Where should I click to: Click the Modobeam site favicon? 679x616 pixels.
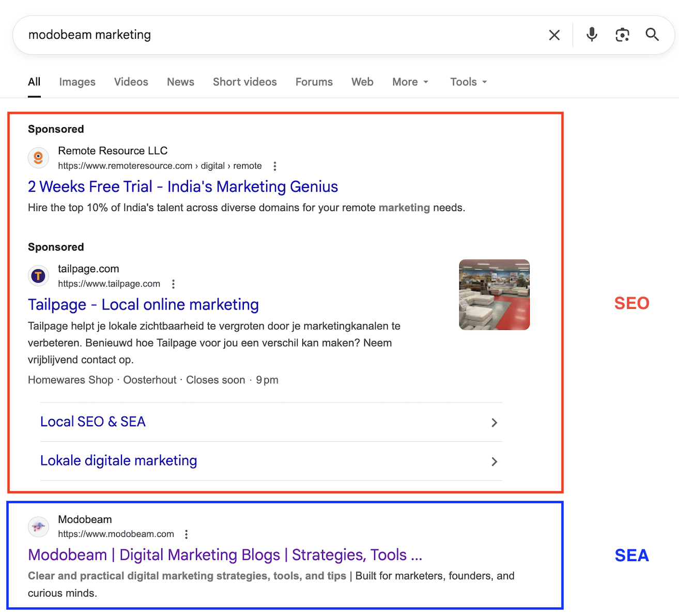pyautogui.click(x=38, y=527)
